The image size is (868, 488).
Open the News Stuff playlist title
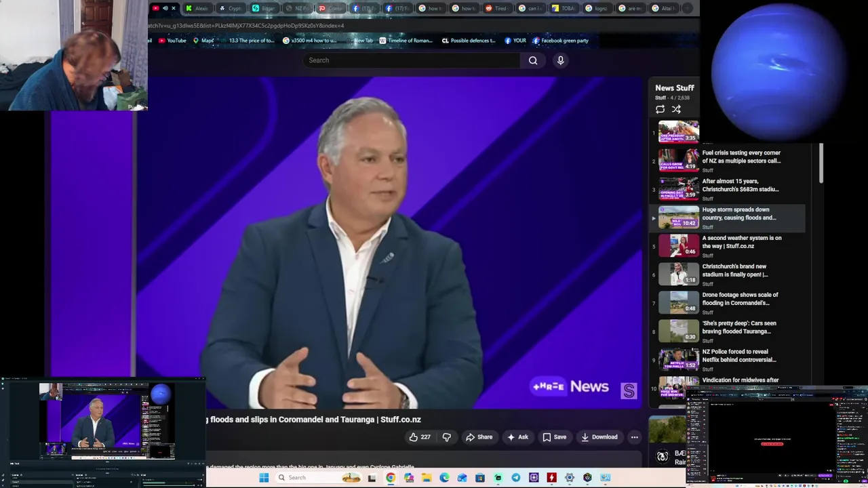[x=675, y=87]
